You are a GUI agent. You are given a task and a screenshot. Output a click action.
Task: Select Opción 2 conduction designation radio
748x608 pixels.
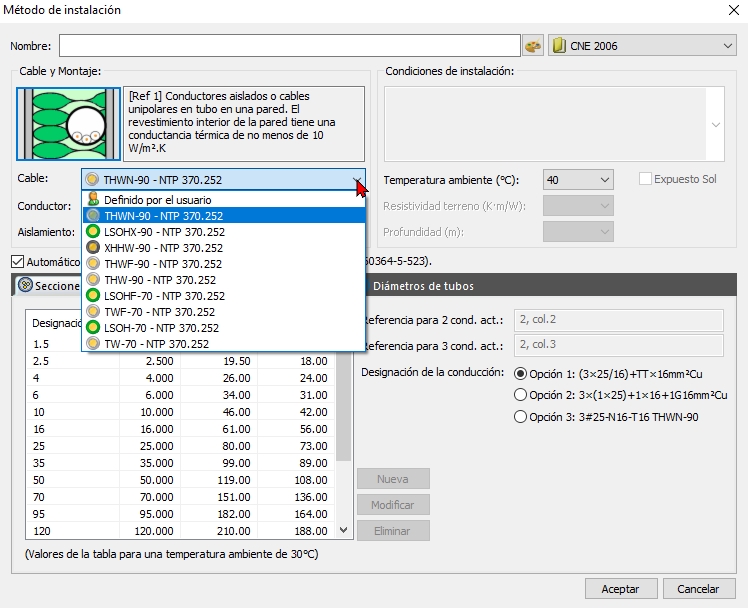(x=519, y=395)
